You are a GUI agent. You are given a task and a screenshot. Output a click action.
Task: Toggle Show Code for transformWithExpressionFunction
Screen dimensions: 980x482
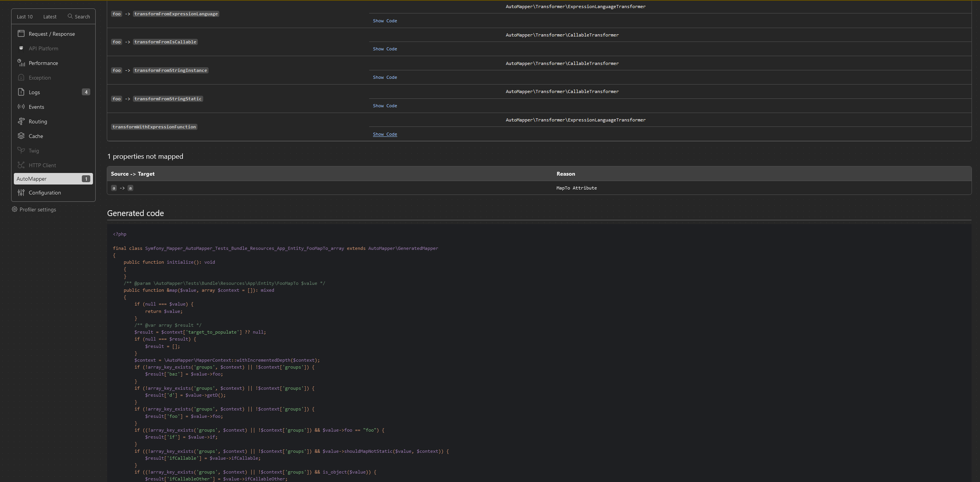click(385, 134)
